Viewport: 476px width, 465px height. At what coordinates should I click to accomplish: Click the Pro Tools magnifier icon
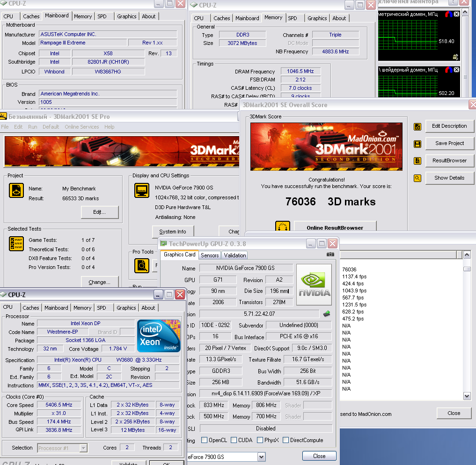point(142,266)
